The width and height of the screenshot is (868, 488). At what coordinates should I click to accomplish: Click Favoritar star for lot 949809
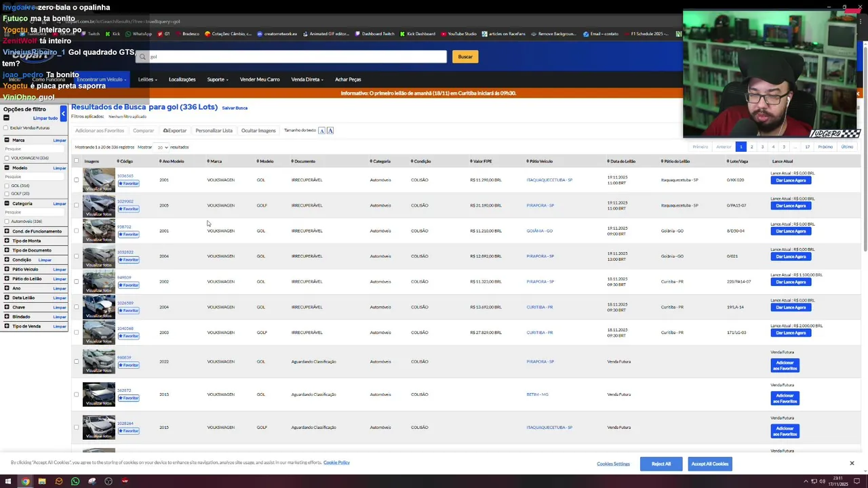pyautogui.click(x=129, y=285)
